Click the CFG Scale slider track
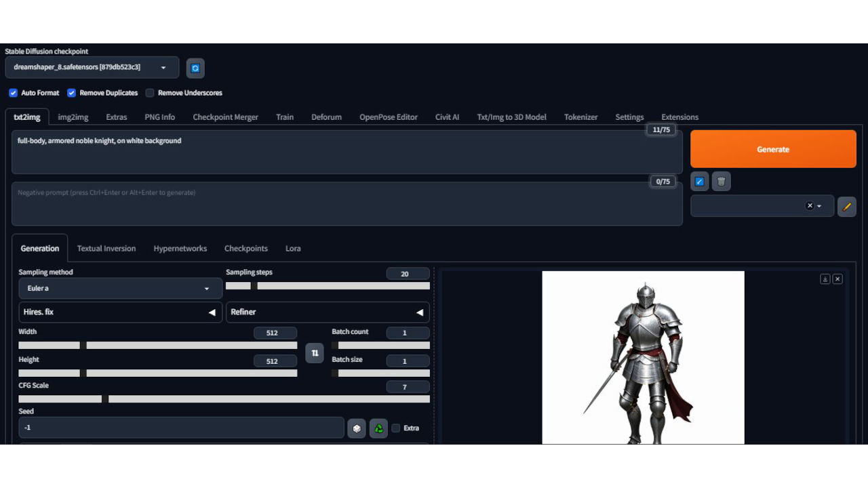The width and height of the screenshot is (868, 488). [x=224, y=399]
